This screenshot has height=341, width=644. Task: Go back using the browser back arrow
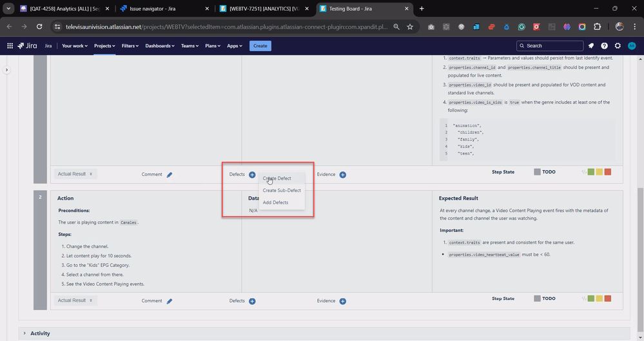tap(10, 26)
